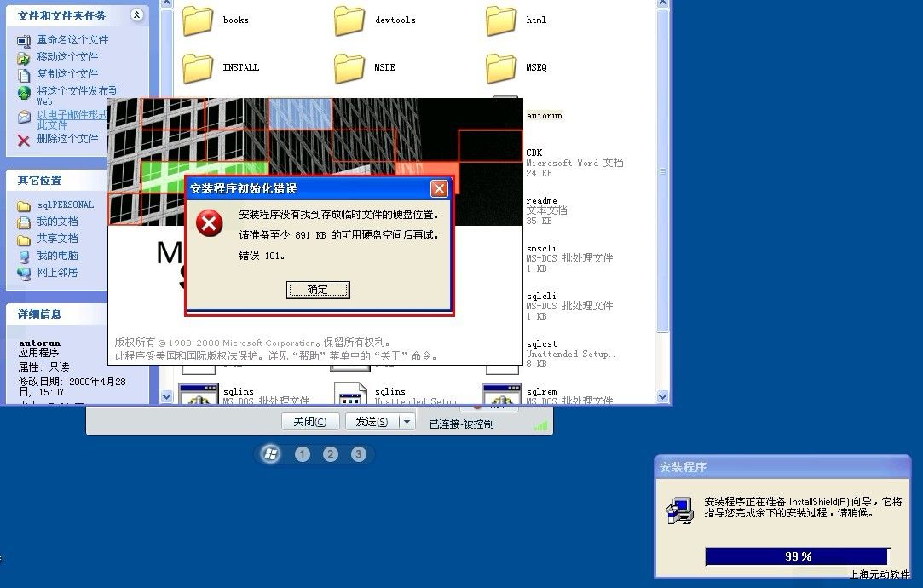Open 我的电脑 in other places
Image resolution: width=923 pixels, height=588 pixels.
(57, 256)
